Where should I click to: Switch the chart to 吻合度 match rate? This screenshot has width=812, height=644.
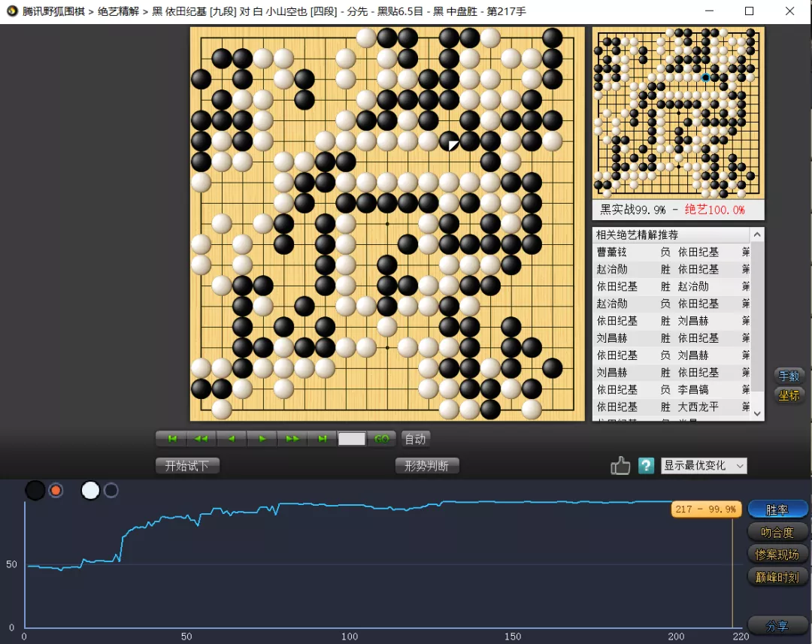[777, 532]
